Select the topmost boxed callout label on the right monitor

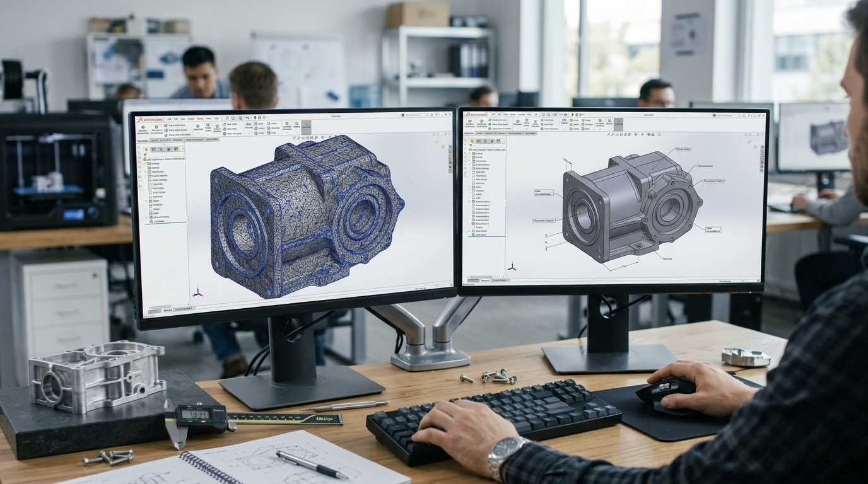pyautogui.click(x=684, y=149)
